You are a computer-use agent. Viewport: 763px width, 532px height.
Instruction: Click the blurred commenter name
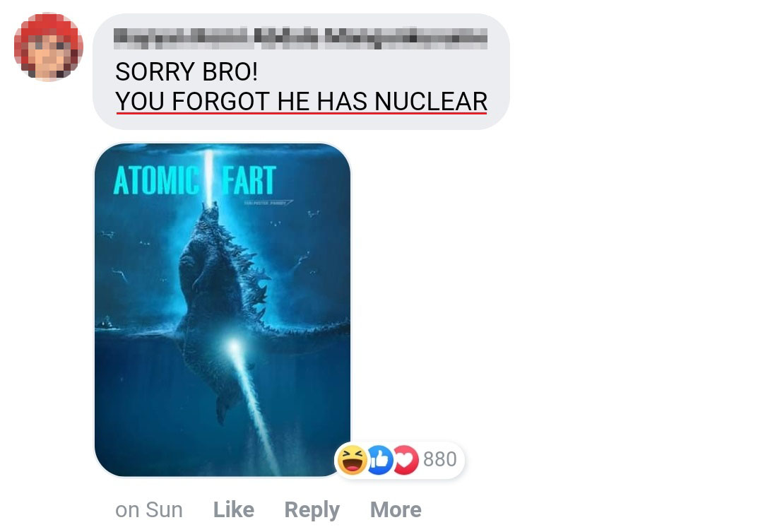300,38
